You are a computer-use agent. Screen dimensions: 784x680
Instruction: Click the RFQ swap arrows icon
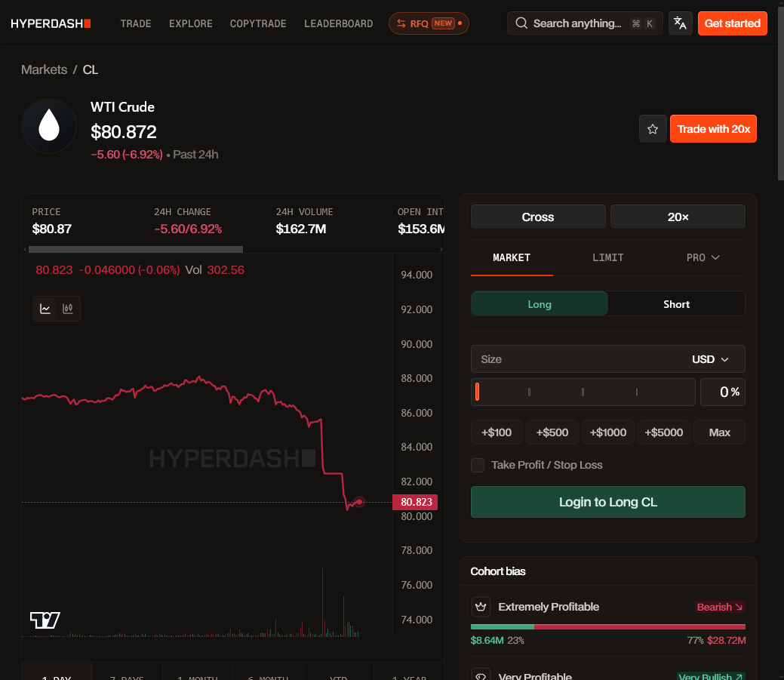(401, 23)
